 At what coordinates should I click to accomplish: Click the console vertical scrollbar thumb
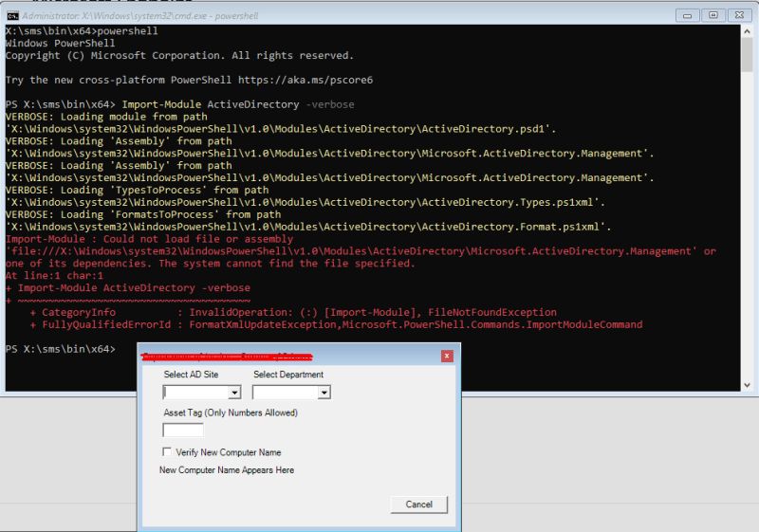747,54
